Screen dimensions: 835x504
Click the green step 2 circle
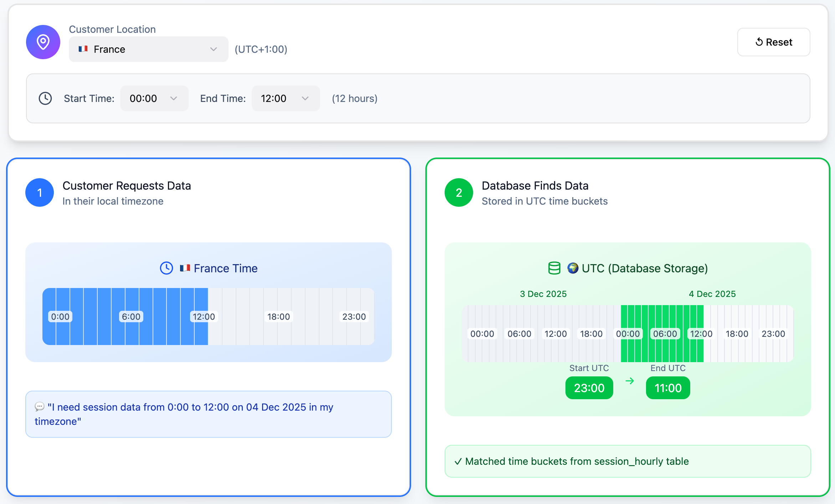pos(459,192)
